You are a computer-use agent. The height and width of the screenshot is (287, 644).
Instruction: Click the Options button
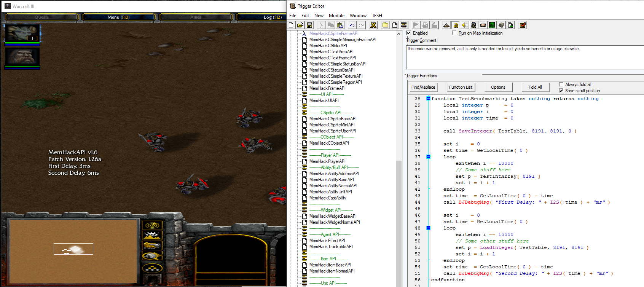[498, 87]
